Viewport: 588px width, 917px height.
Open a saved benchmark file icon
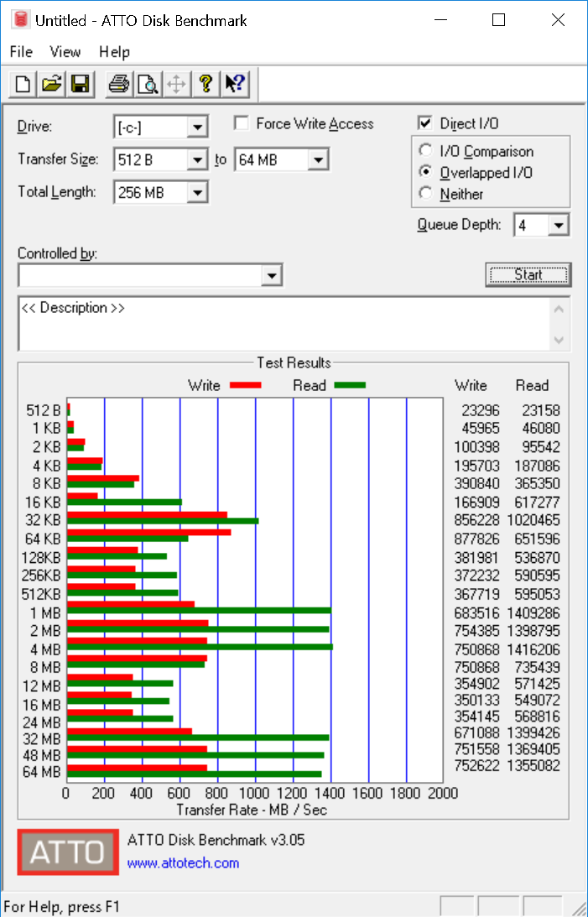[x=51, y=84]
